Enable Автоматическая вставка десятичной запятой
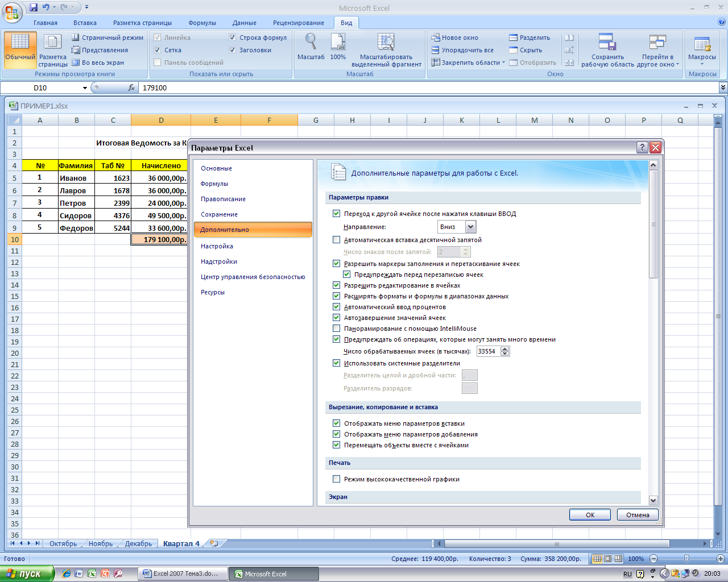The width and height of the screenshot is (728, 582). pos(336,240)
